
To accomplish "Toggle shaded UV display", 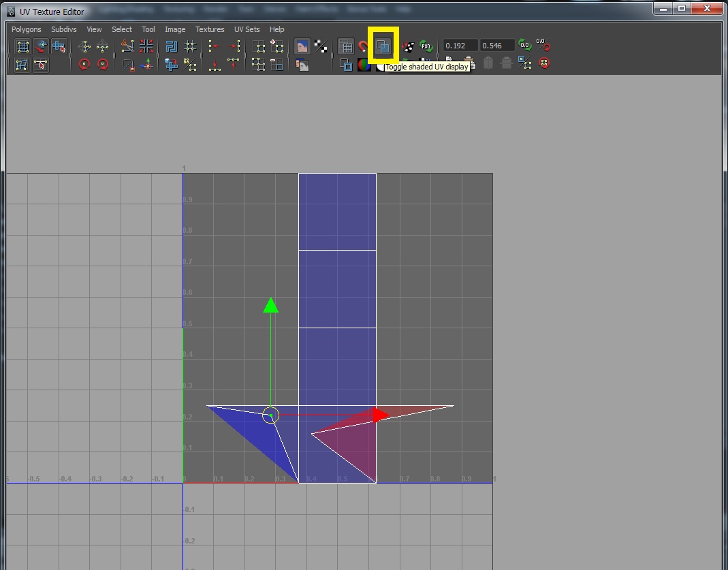I will (383, 46).
